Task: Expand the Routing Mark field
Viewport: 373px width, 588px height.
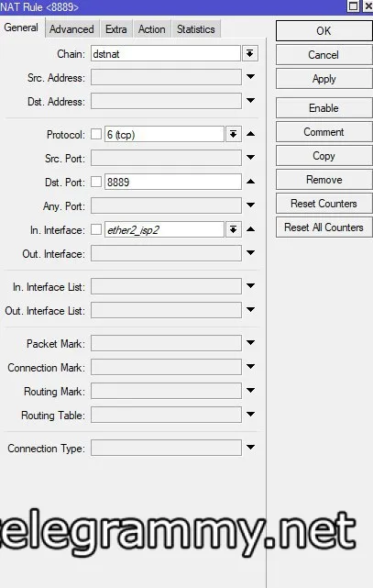Action: point(250,391)
